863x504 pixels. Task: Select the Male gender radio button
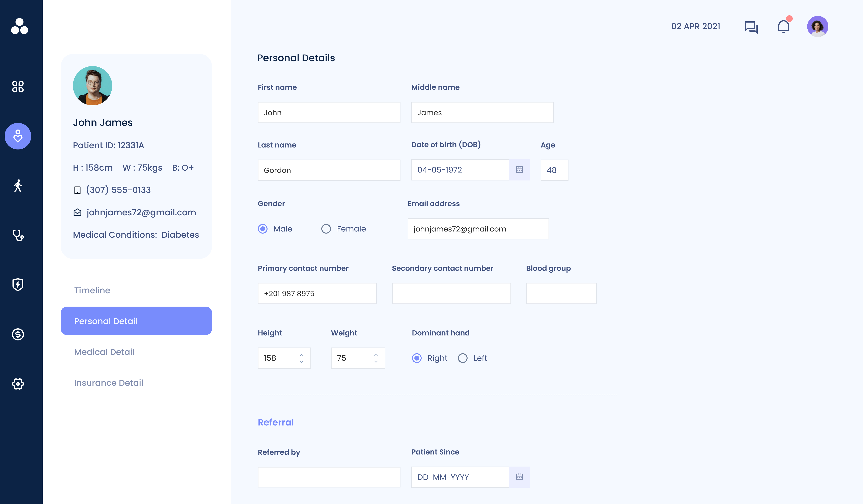click(x=263, y=229)
